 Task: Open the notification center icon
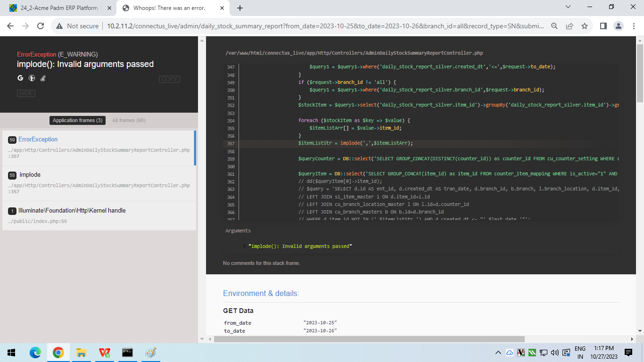pos(628,353)
